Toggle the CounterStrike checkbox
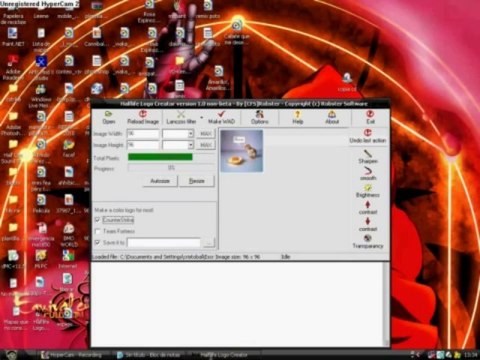Screen dimensions: 480x360 97,220
